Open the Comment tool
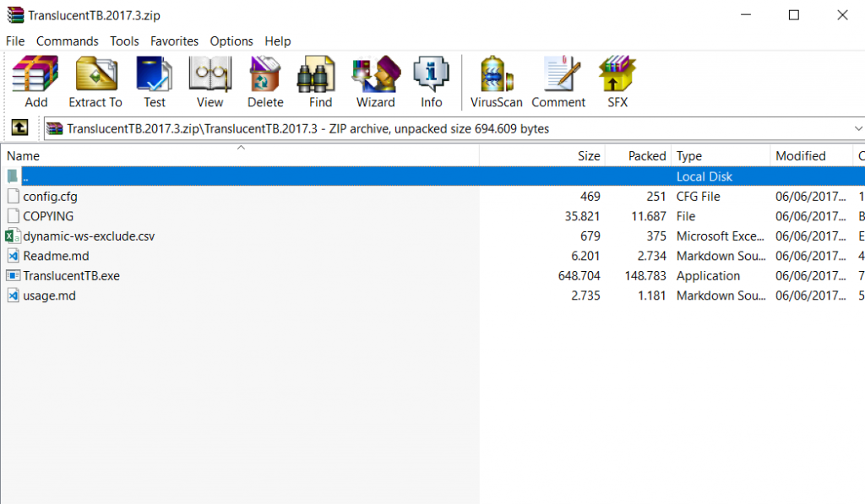The image size is (865, 504). click(x=562, y=73)
